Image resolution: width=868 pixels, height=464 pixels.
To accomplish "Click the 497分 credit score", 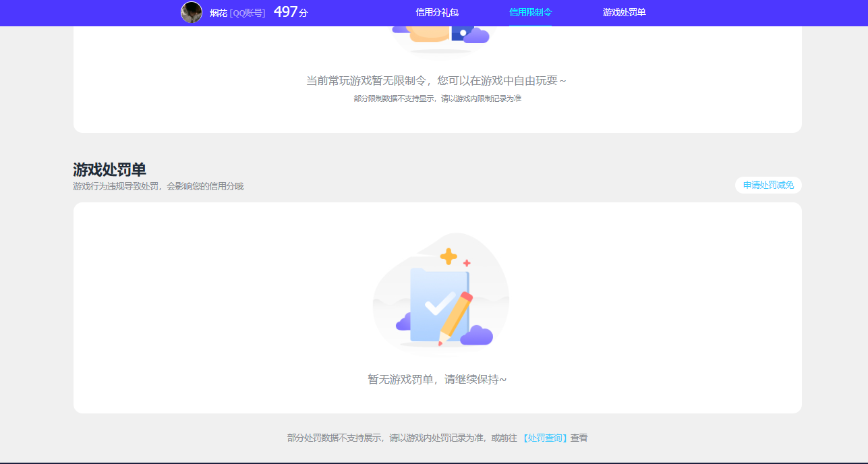I will (291, 12).
